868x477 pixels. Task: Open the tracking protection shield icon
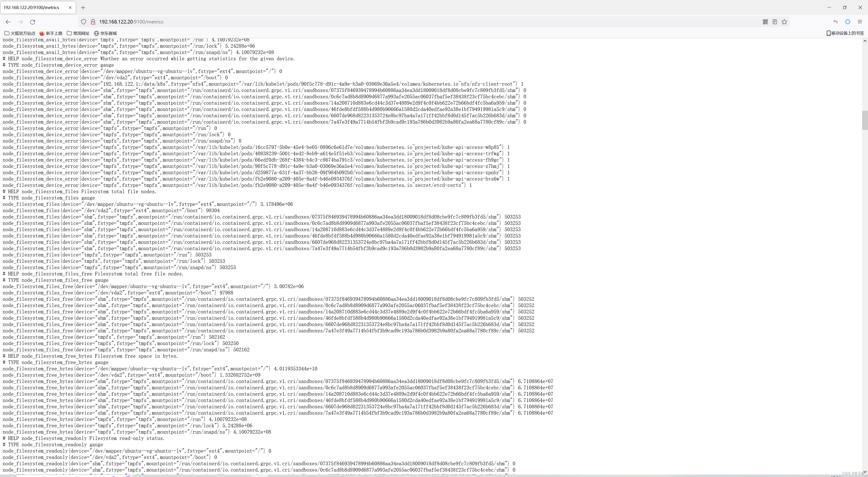pyautogui.click(x=84, y=22)
